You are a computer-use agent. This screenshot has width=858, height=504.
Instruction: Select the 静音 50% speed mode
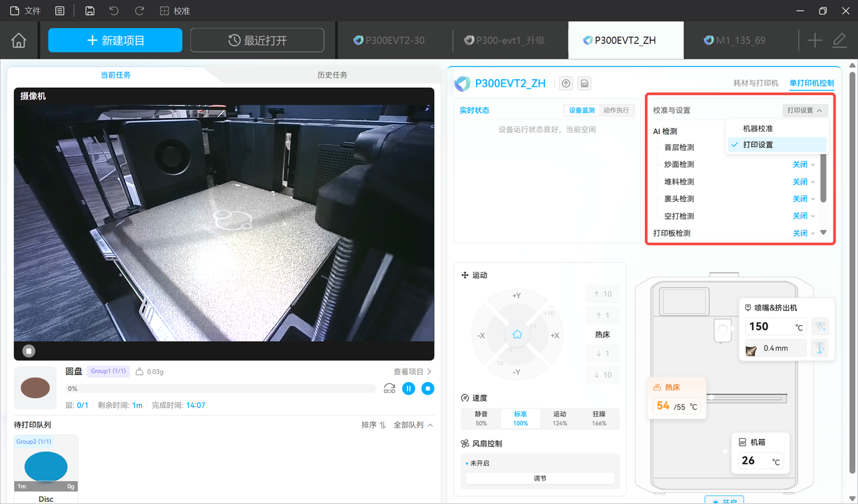pyautogui.click(x=481, y=418)
